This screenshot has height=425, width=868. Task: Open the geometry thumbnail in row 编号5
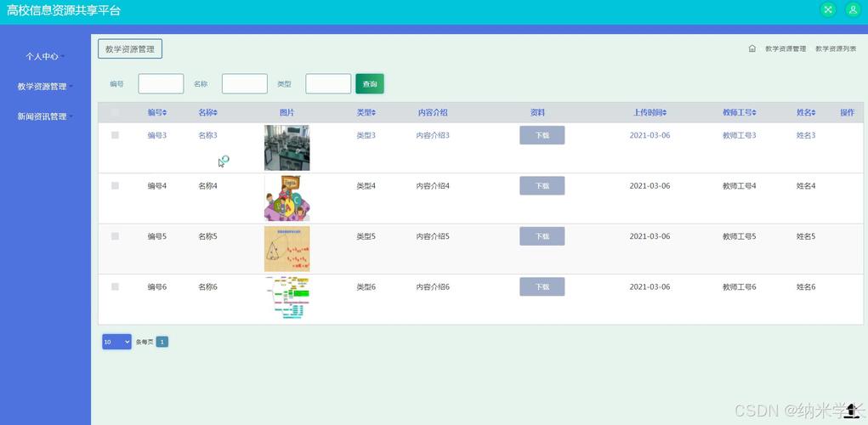point(286,249)
